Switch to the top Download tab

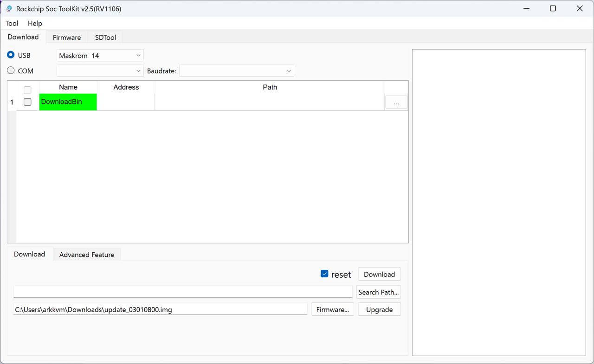point(23,37)
